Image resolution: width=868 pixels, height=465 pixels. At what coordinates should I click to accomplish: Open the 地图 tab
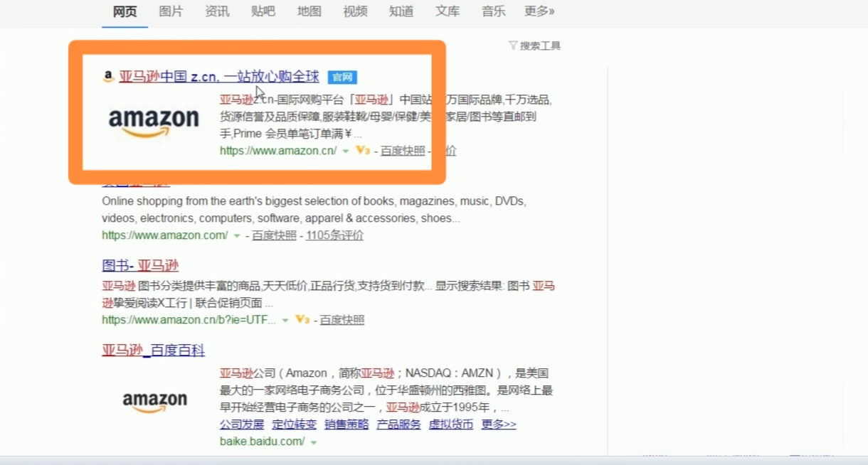coord(309,11)
